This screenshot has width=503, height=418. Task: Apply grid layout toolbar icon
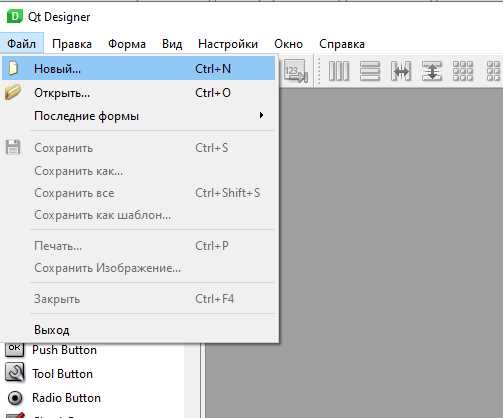[463, 71]
